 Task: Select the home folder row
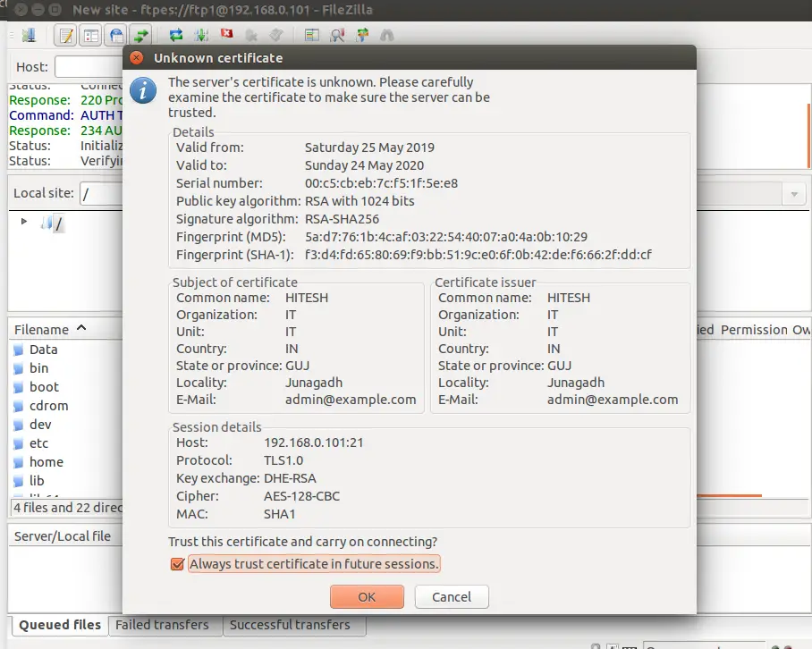(x=65, y=461)
